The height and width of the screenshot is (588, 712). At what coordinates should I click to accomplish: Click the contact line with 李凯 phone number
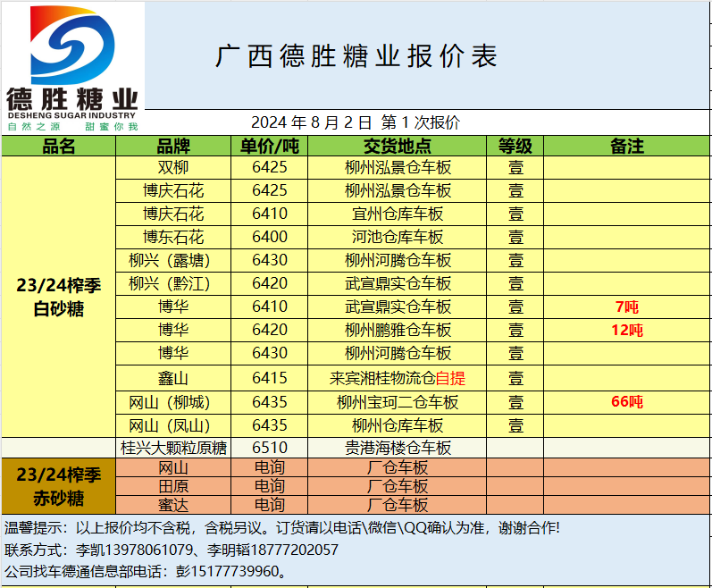(172, 550)
